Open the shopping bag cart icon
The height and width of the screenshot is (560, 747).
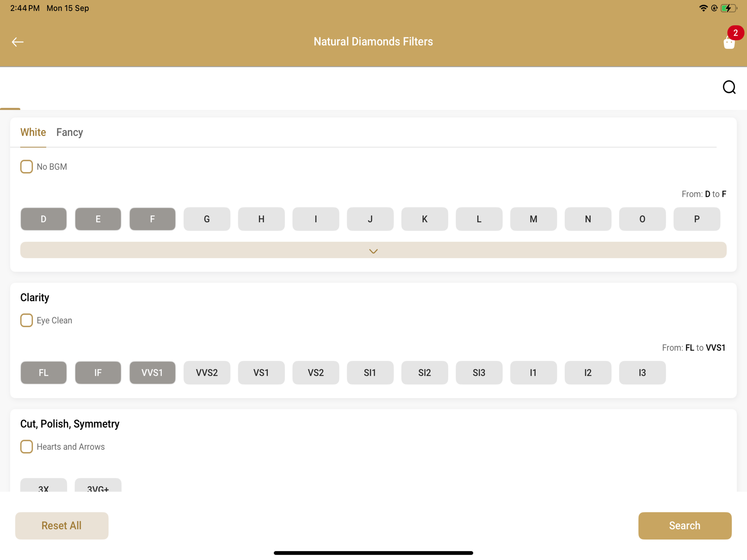(729, 43)
